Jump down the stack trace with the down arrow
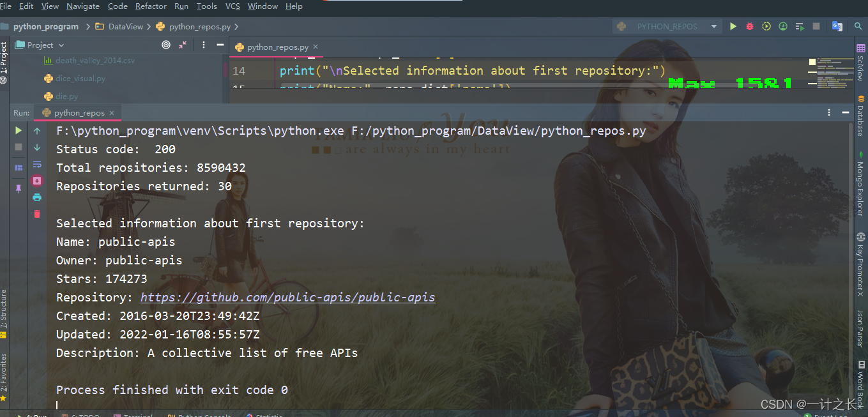Screen dimensions: 868x417 [x=37, y=148]
